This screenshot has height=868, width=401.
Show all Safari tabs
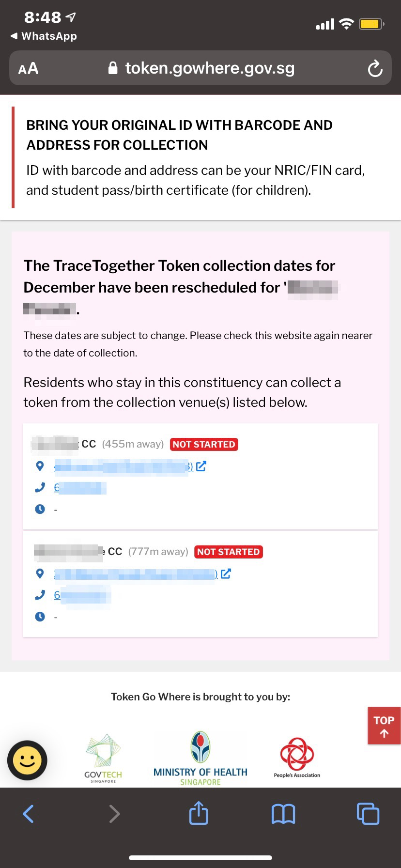tap(368, 814)
